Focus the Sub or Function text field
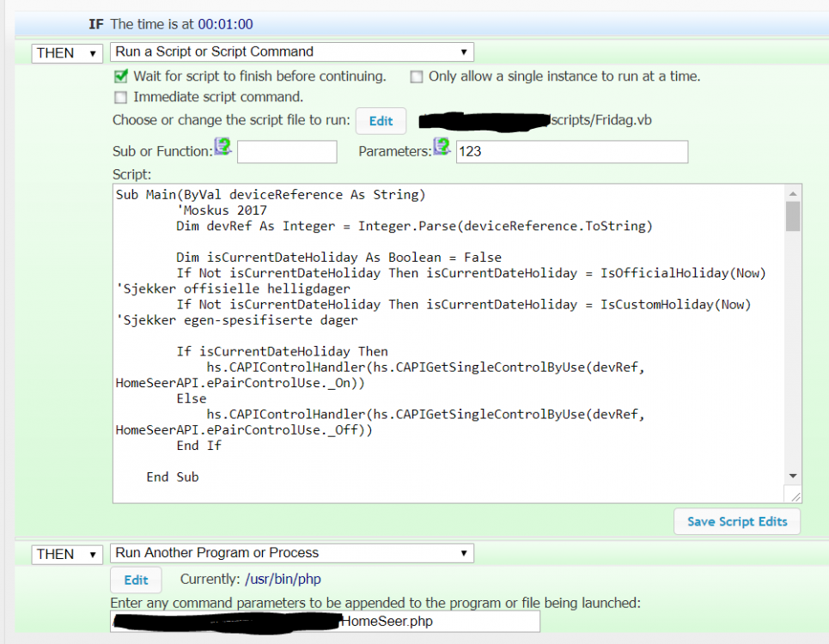This screenshot has height=644, width=829. point(287,152)
